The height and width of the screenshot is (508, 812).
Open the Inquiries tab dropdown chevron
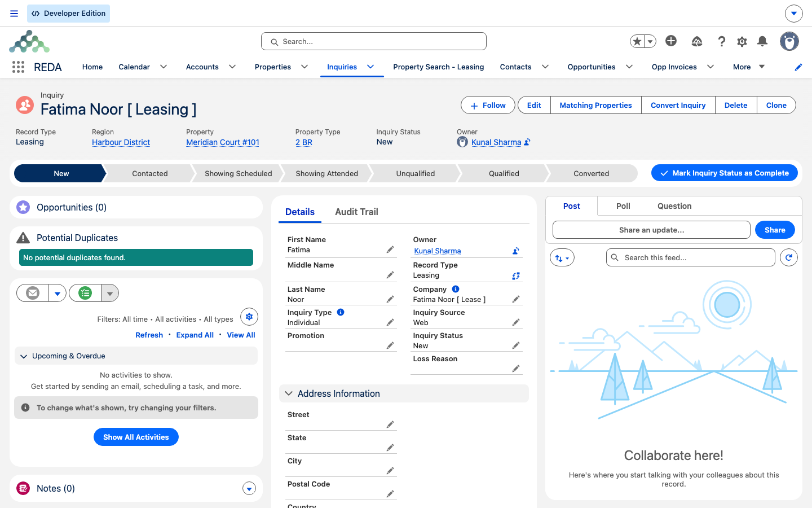click(x=370, y=67)
